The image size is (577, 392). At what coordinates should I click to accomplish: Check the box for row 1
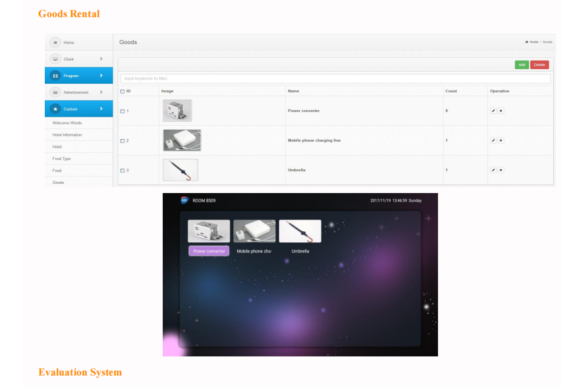[x=123, y=111]
